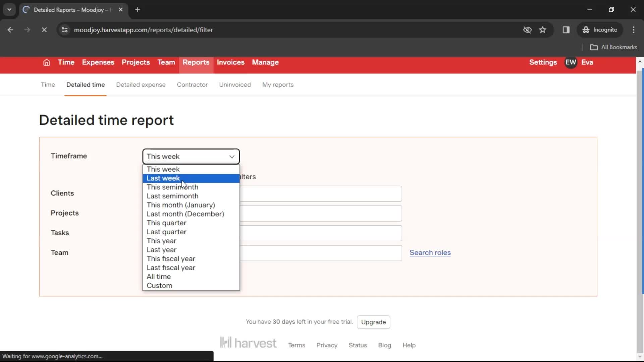
Task: Click the browser back arrow
Action: coord(10,30)
